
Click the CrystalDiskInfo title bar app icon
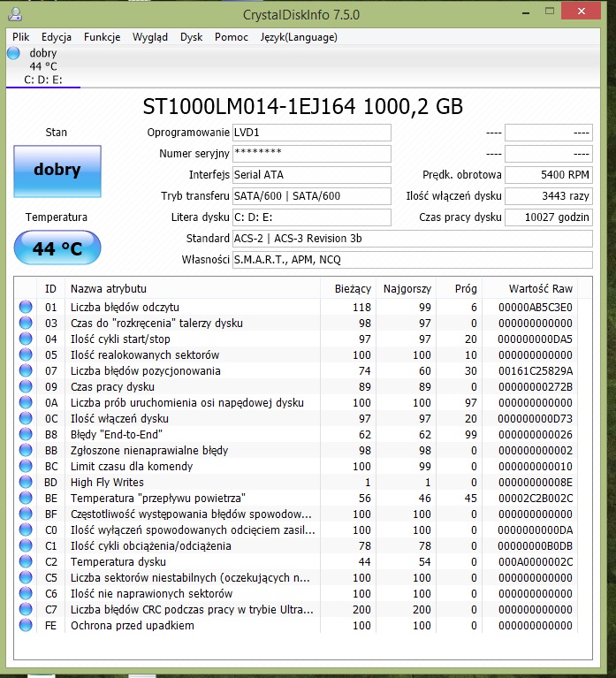click(x=15, y=14)
